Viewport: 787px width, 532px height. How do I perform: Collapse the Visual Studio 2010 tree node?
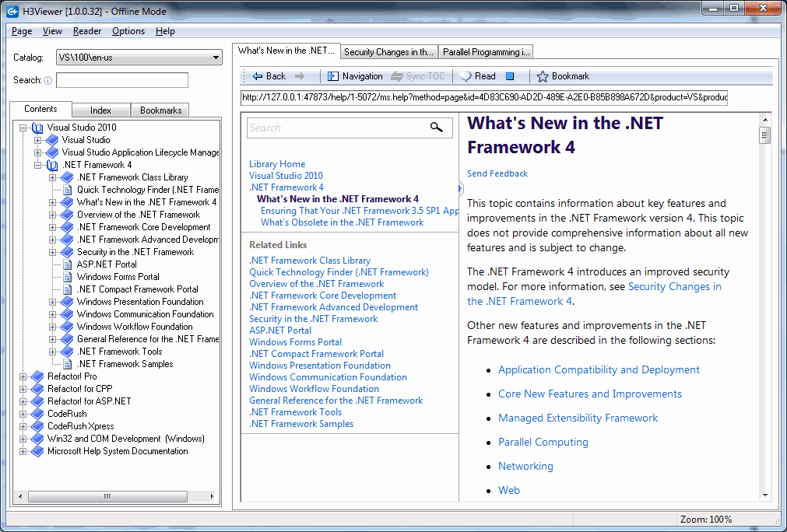pyautogui.click(x=23, y=128)
